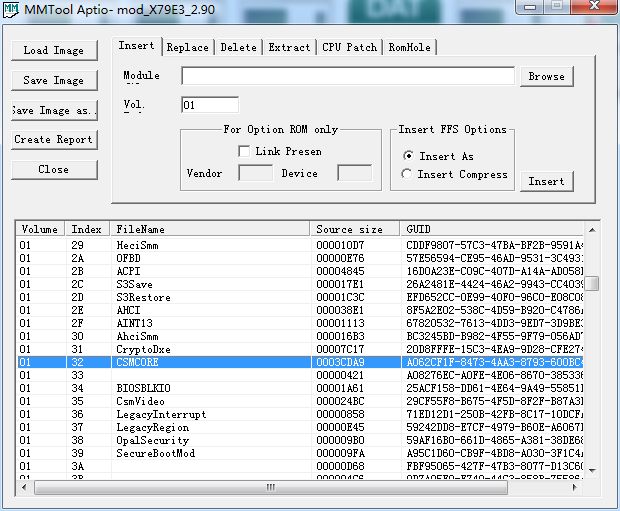This screenshot has height=511, width=620.
Task: Click GUID starting with 29CF55F8
Action: pos(495,401)
